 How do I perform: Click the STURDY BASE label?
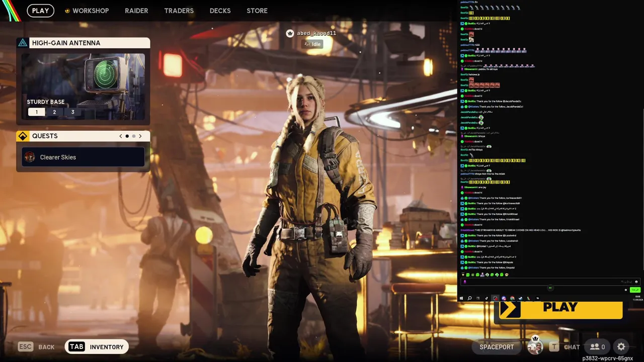[46, 102]
